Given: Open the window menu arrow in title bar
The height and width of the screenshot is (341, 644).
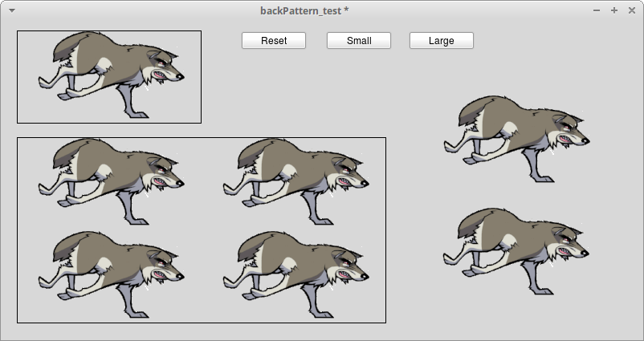Looking at the screenshot, I should coord(12,10).
